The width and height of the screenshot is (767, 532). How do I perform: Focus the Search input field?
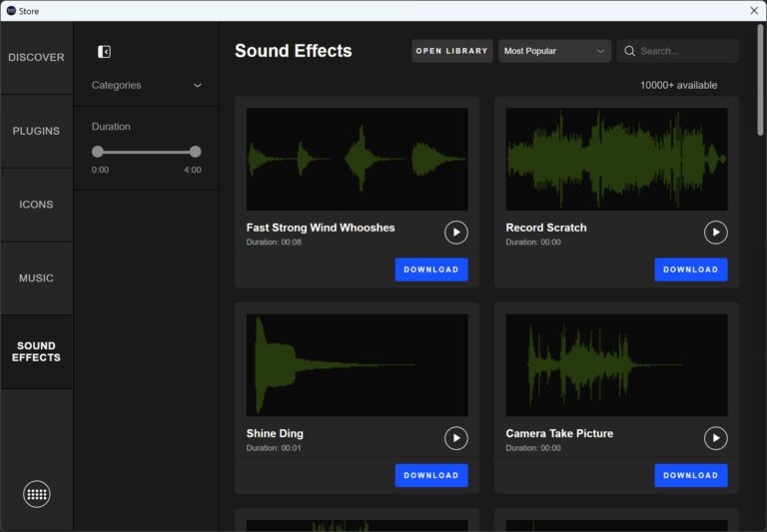point(685,51)
